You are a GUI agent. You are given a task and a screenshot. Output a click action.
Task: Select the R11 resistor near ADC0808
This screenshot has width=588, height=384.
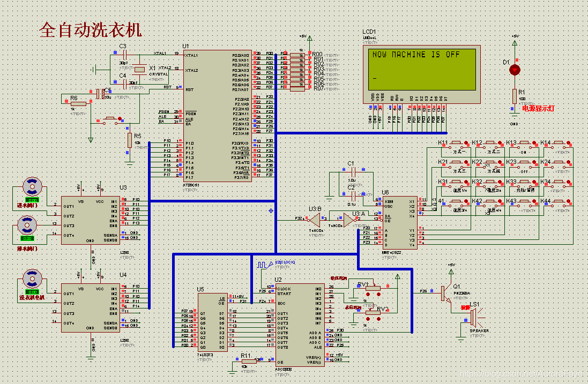(249, 362)
